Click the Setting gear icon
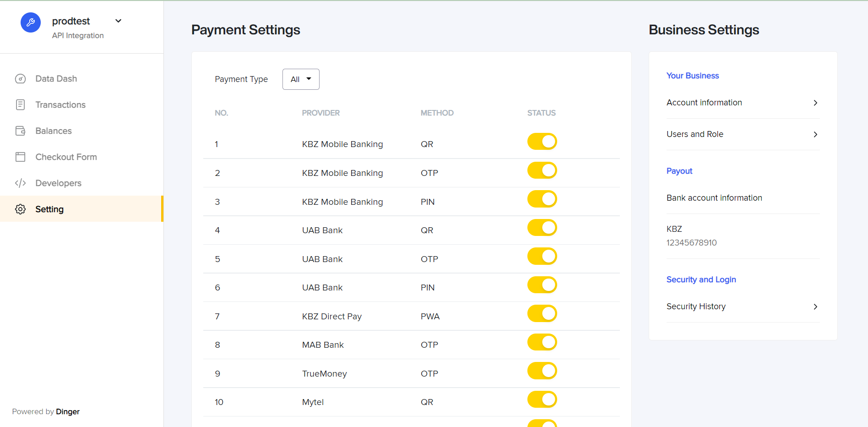Screen dimensions: 868x427 [20, 209]
